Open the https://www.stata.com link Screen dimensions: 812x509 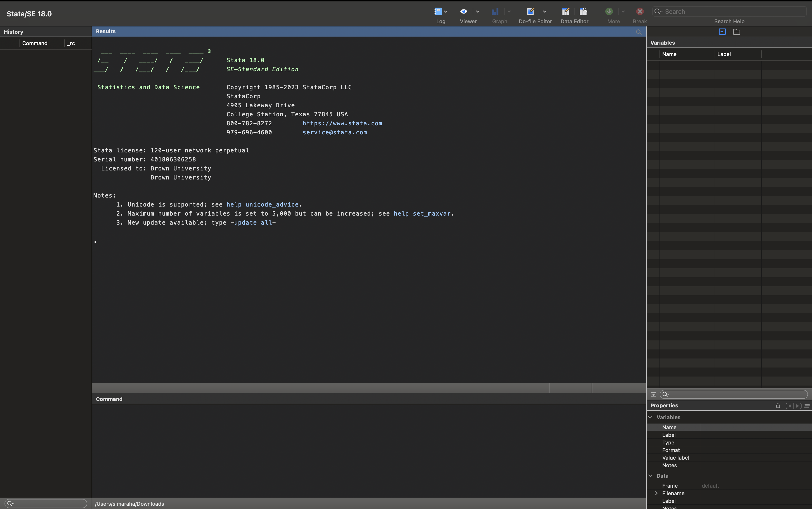click(342, 123)
